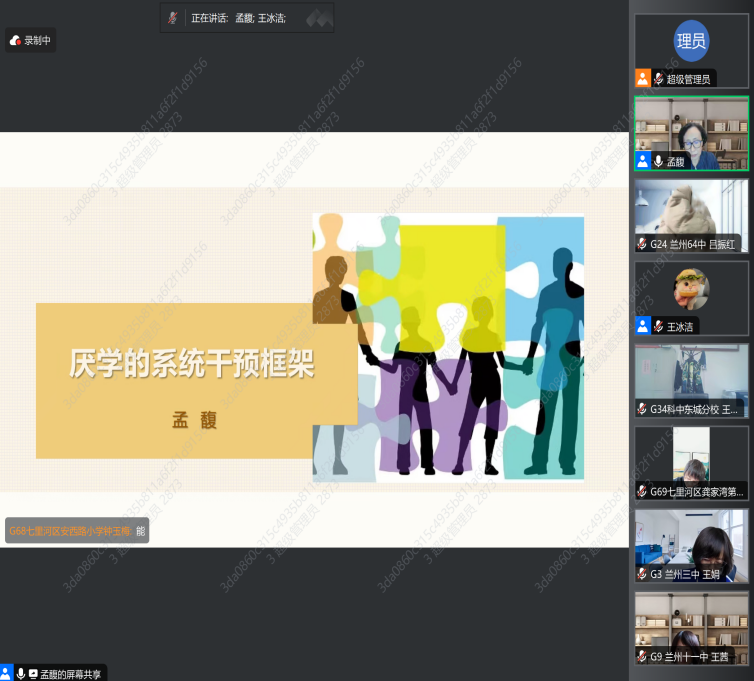Click the cloud recording 录制中 indicator

pyautogui.click(x=30, y=41)
